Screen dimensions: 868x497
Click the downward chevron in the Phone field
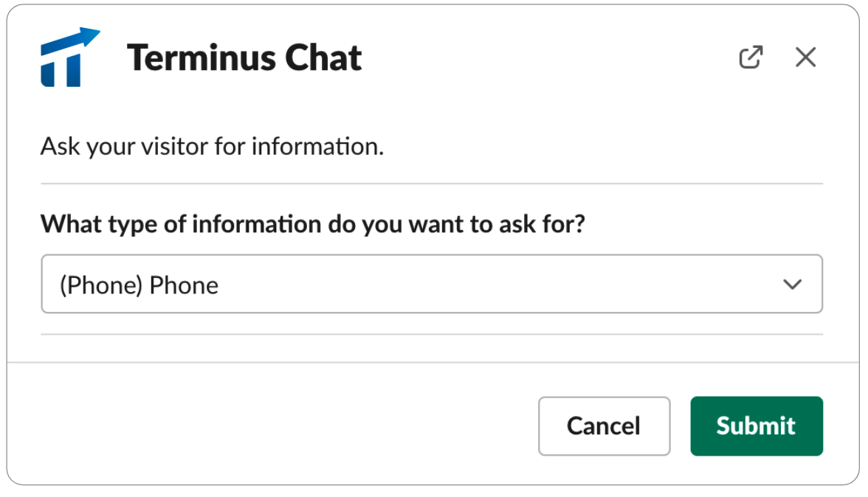[793, 284]
